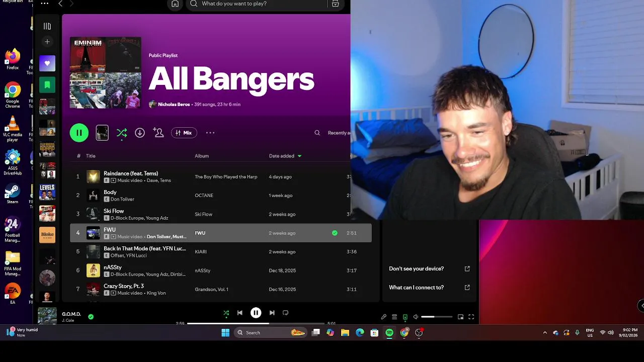Pause playback in the player bar
The height and width of the screenshot is (362, 644).
(256, 313)
